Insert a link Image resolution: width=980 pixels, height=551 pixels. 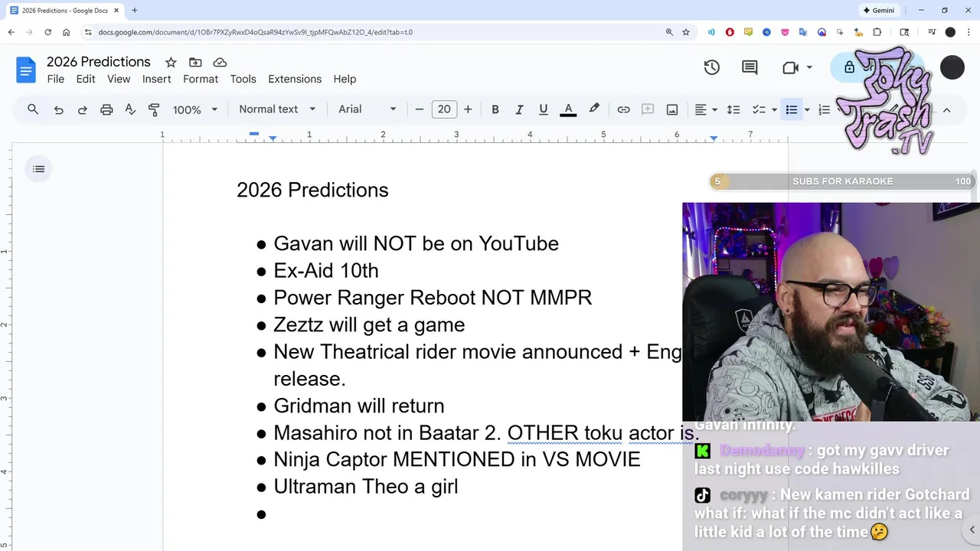pos(623,109)
